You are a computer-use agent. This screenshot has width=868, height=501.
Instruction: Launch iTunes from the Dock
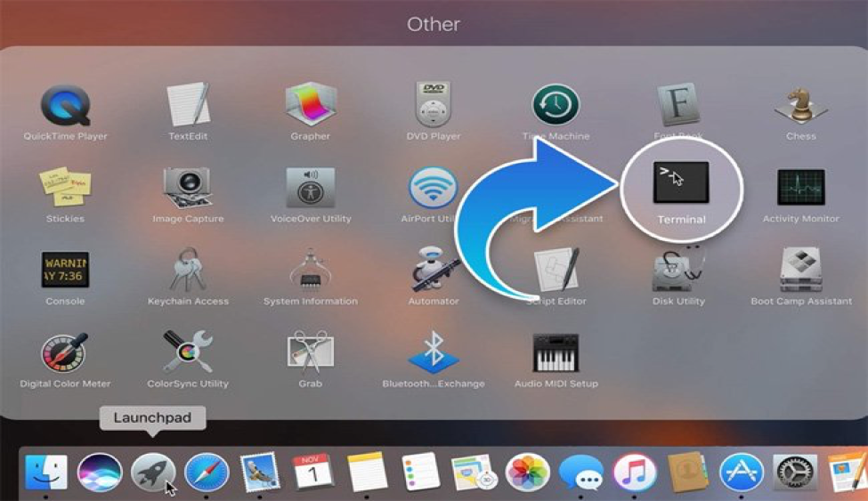tap(635, 473)
